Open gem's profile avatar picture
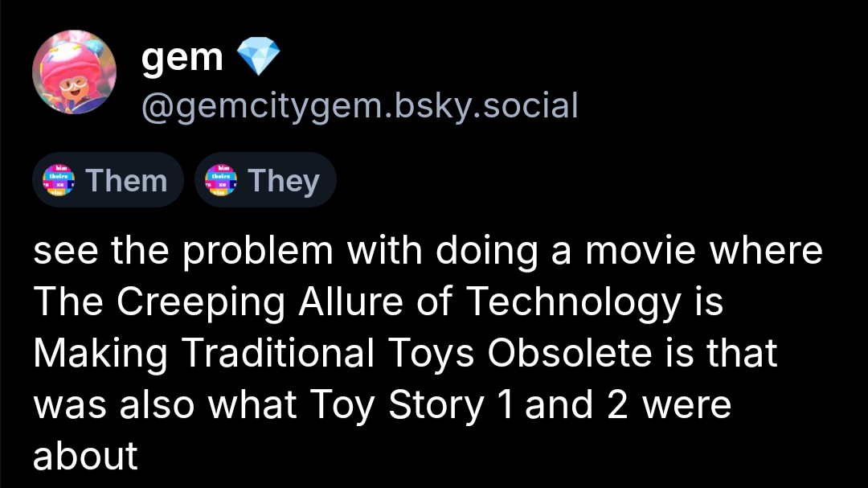Image resolution: width=868 pixels, height=488 pixels. (x=74, y=72)
